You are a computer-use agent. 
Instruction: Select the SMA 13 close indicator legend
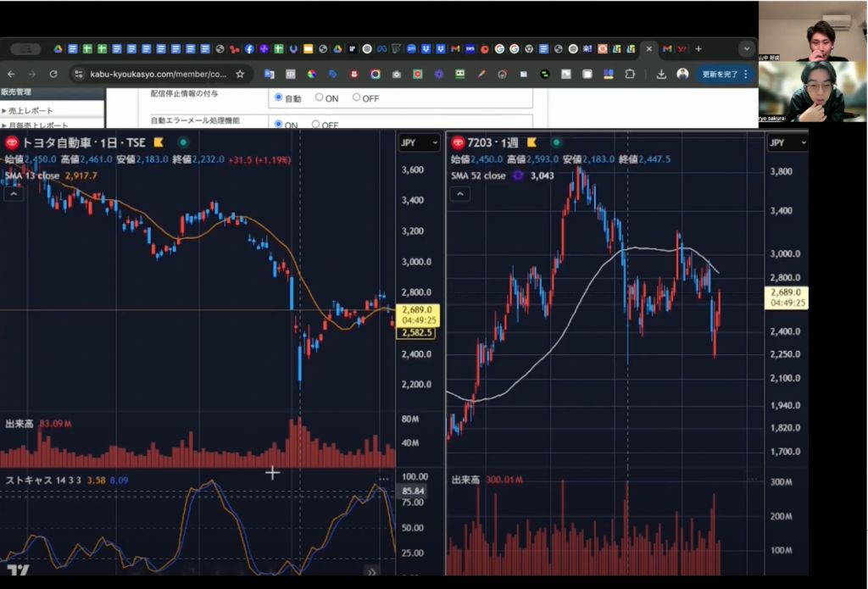pos(32,175)
